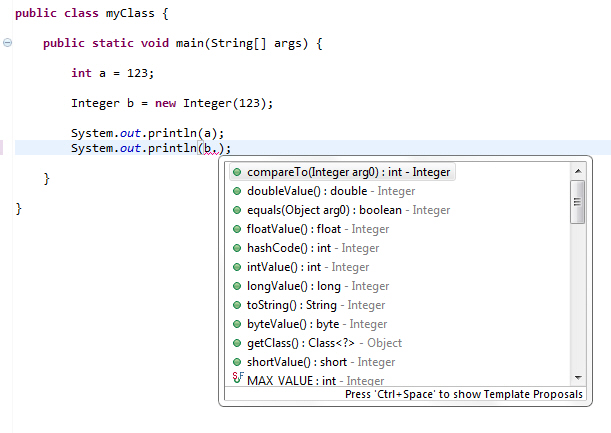Click the green method icon beside equals

[237, 210]
